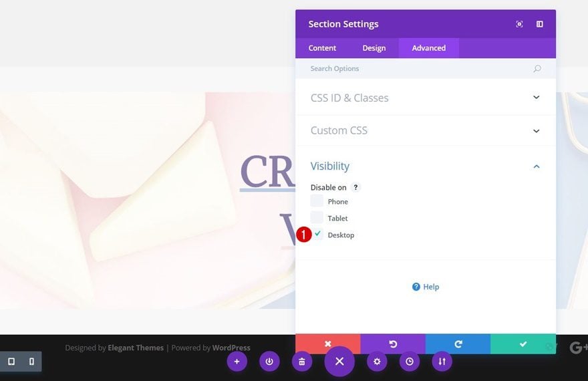Click the portability arrows icon
Screen dimensions: 588x381
442,362
